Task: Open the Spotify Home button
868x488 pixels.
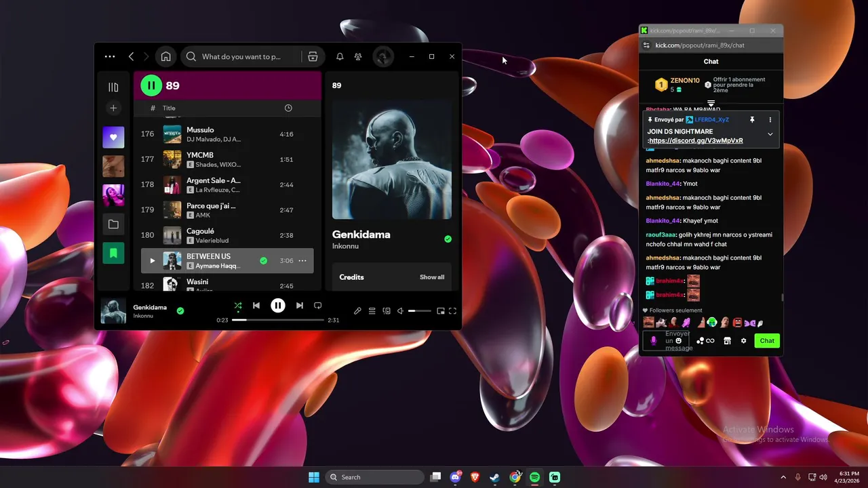Action: 165,57
